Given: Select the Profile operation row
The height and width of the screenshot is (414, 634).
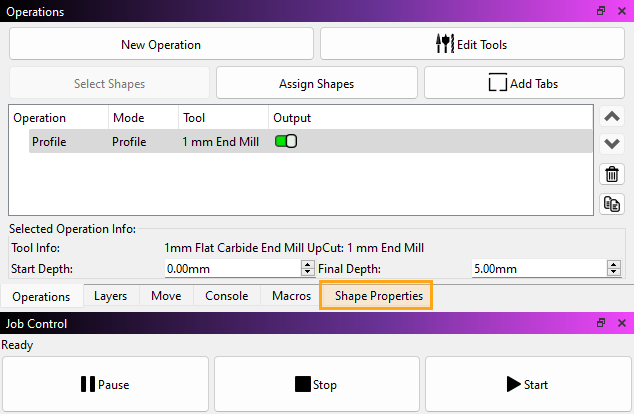Looking at the screenshot, I should (150, 142).
